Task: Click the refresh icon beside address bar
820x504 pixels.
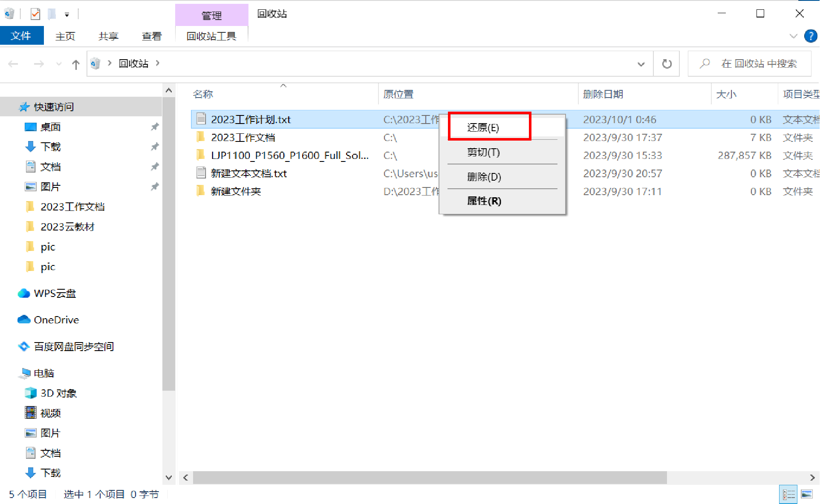Action: 667,64
